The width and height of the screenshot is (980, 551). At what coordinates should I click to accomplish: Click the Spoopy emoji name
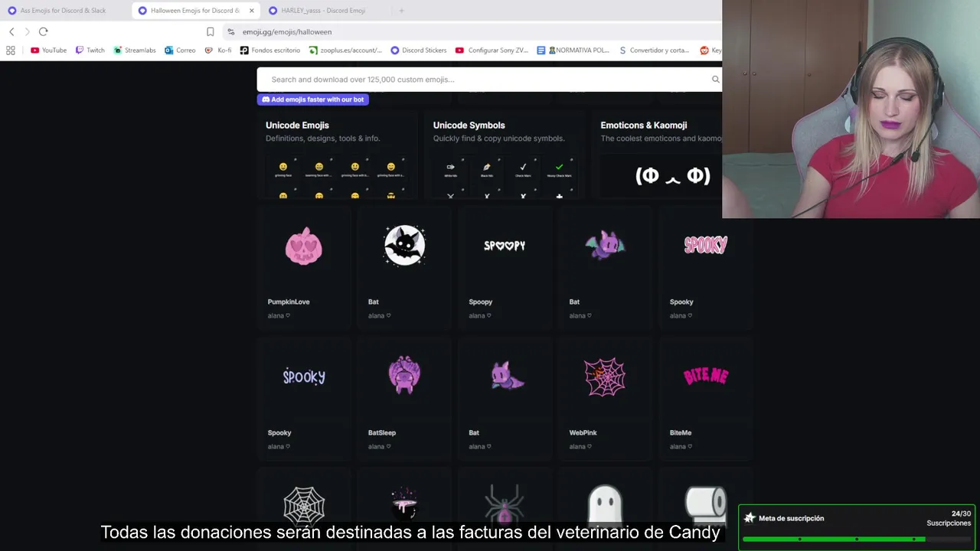[481, 302]
